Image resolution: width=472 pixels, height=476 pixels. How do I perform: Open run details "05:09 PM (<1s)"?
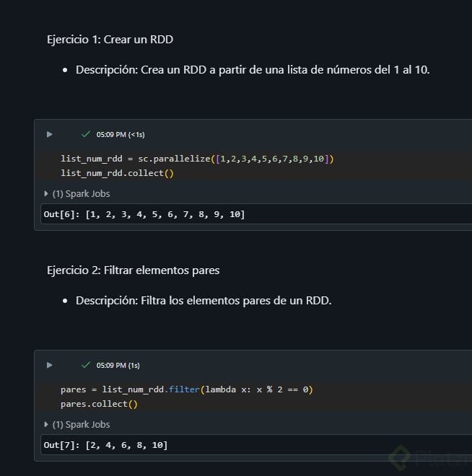click(121, 134)
